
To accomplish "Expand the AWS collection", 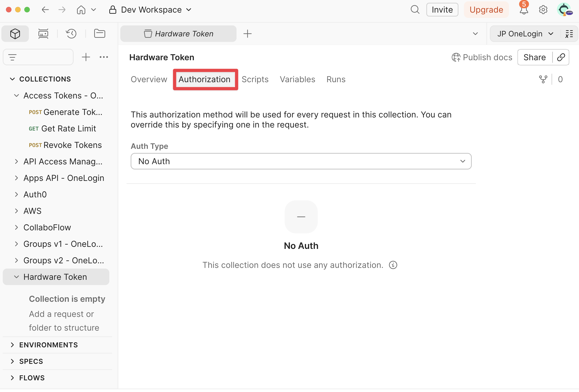I will (x=17, y=211).
